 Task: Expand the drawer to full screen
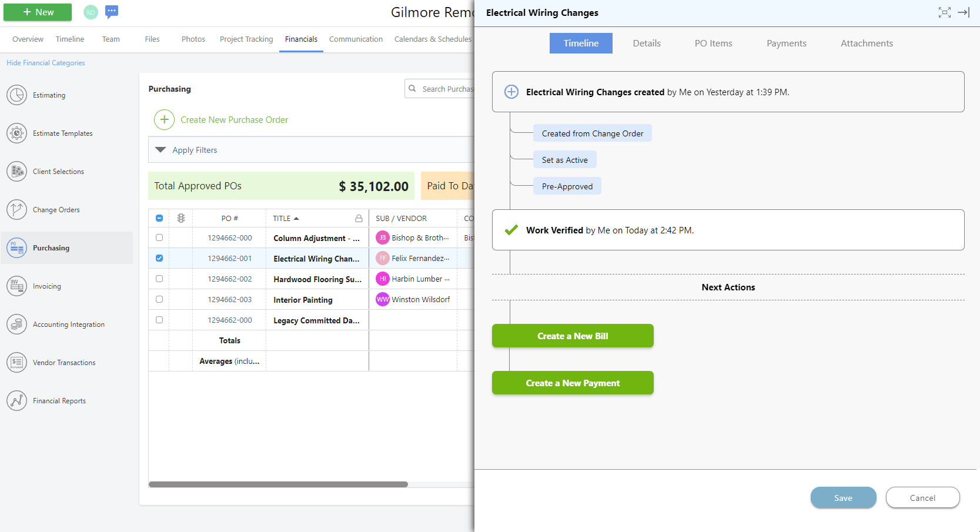coord(944,12)
